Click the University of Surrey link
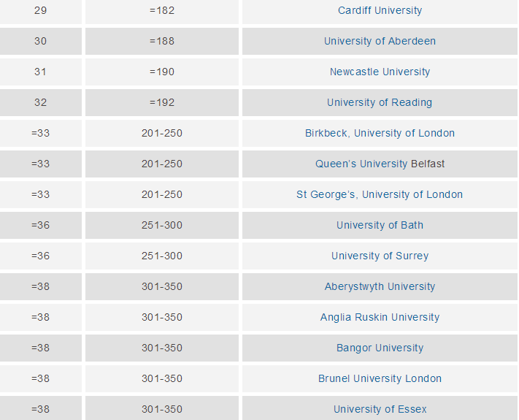Viewport: 519px width, 420px height. [380, 256]
